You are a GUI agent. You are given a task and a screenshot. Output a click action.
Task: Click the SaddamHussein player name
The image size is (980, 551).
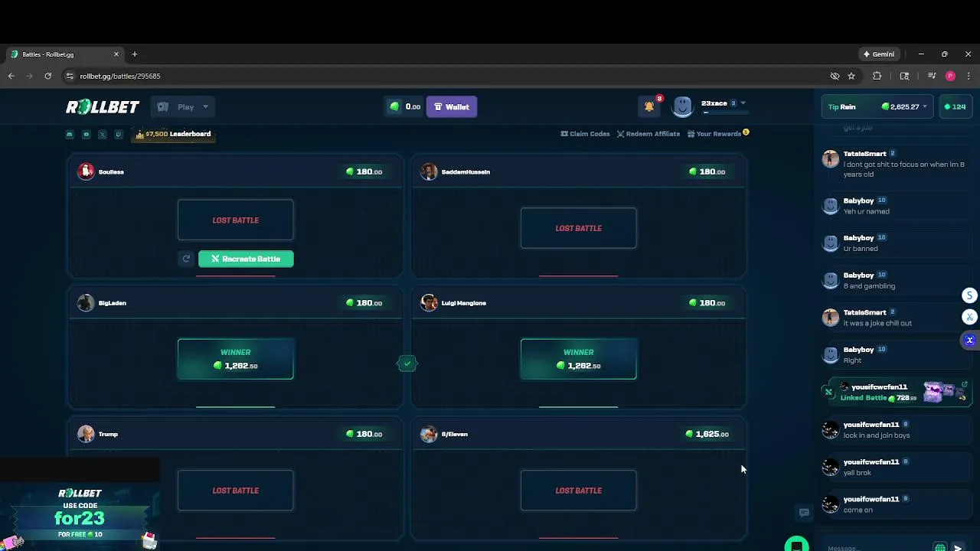tap(465, 172)
